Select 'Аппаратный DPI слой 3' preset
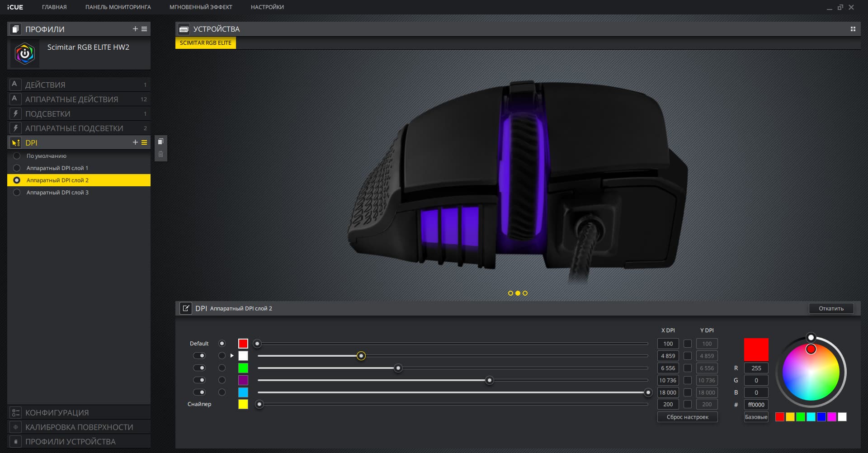The width and height of the screenshot is (868, 453). pos(79,193)
